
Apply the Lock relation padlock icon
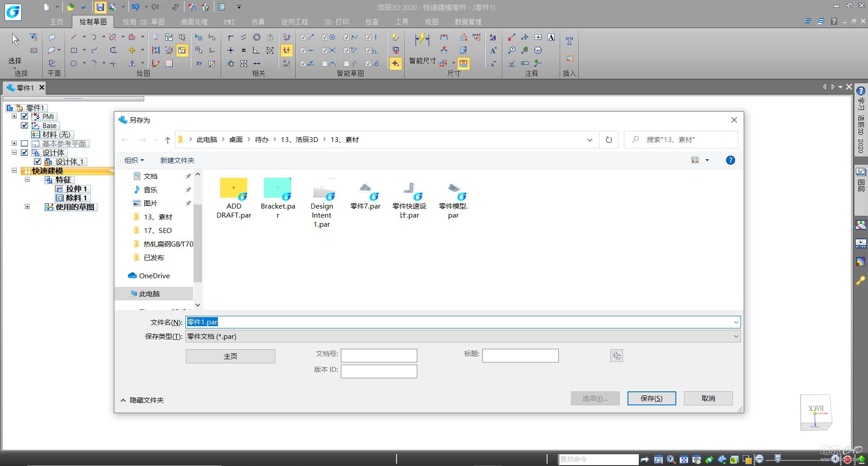coord(270,37)
